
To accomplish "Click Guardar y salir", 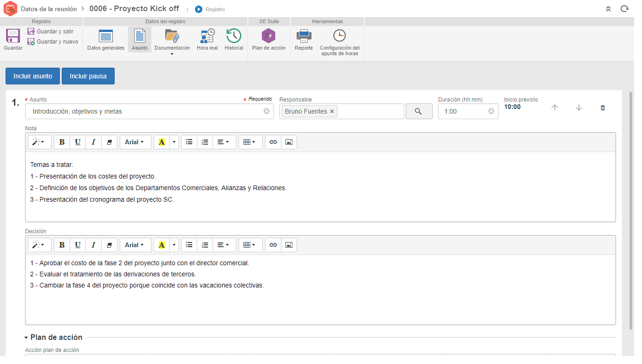I will click(x=50, y=32).
